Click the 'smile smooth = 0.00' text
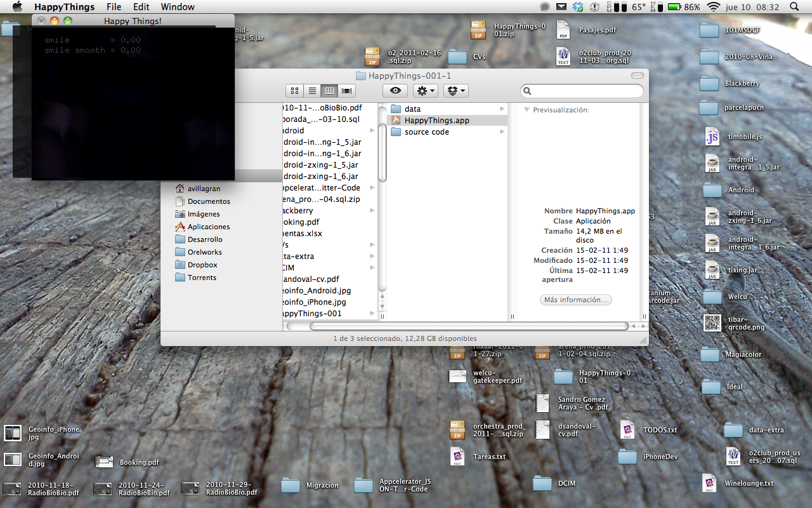Image resolution: width=812 pixels, height=508 pixels. [x=93, y=50]
